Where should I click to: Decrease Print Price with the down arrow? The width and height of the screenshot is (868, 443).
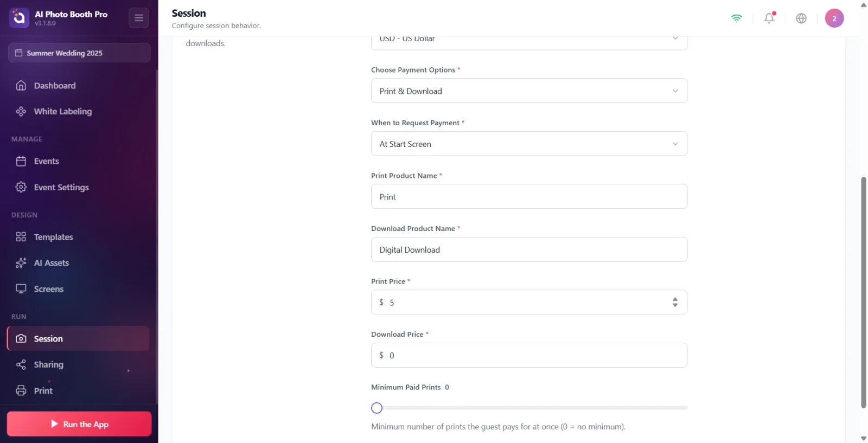click(x=675, y=305)
